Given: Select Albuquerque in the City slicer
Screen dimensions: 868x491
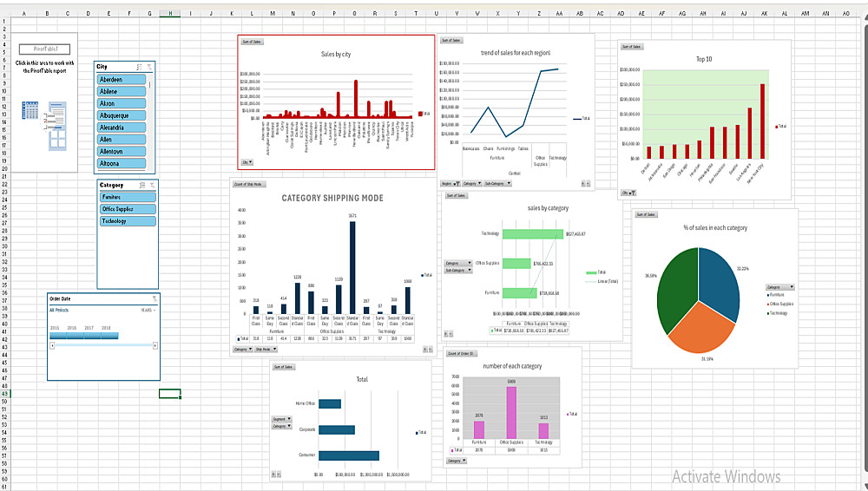Looking at the screenshot, I should coord(122,115).
